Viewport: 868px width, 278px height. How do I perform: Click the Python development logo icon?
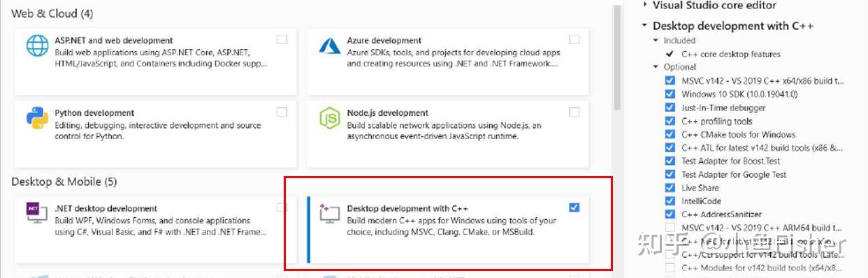pos(37,117)
